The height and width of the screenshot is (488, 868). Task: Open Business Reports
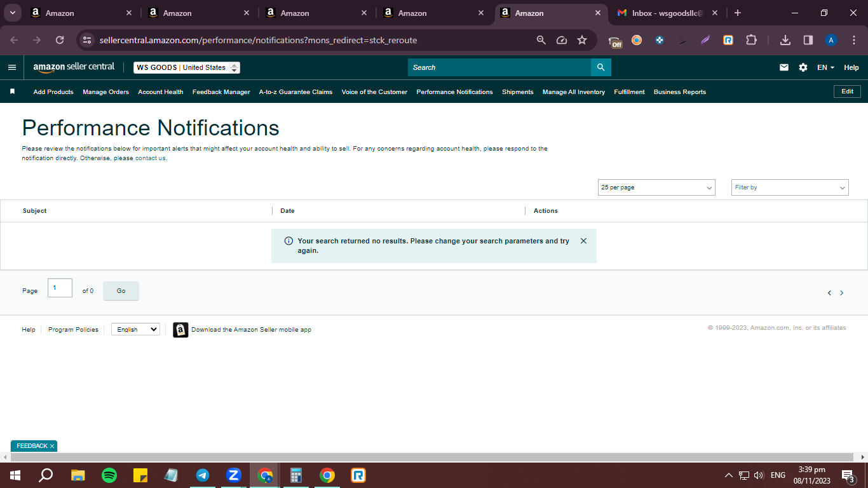point(680,92)
